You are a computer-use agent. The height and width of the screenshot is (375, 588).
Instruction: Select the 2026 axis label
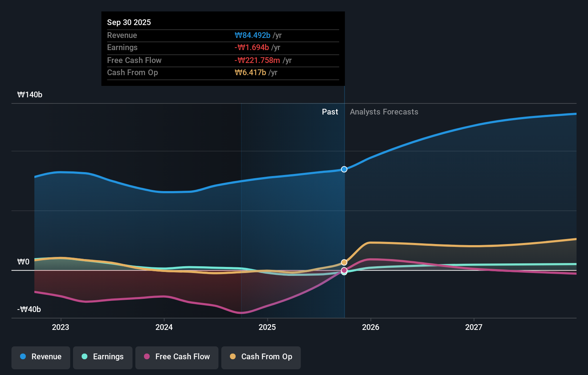coord(371,327)
